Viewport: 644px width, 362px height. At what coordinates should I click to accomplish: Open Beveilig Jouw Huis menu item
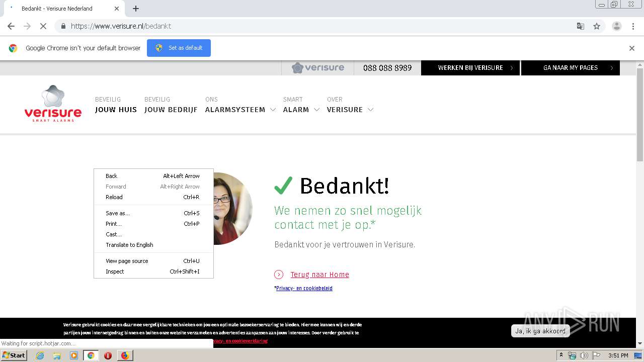[x=116, y=105]
